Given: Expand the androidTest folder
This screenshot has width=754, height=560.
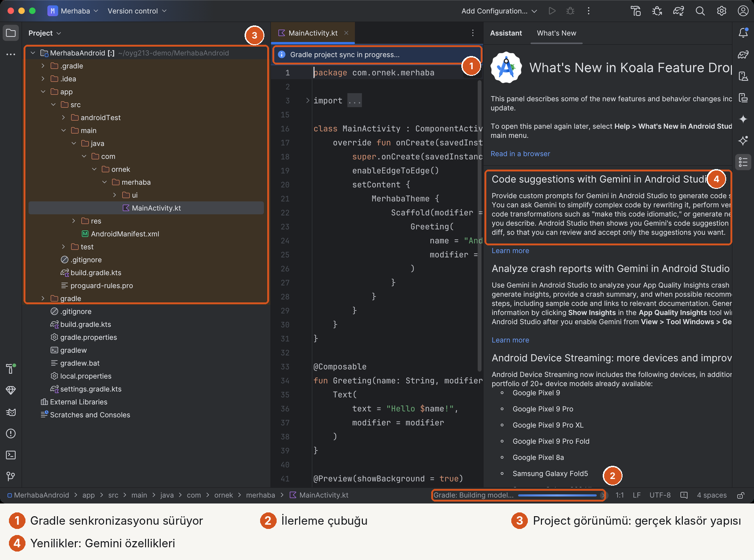Looking at the screenshot, I should (64, 118).
